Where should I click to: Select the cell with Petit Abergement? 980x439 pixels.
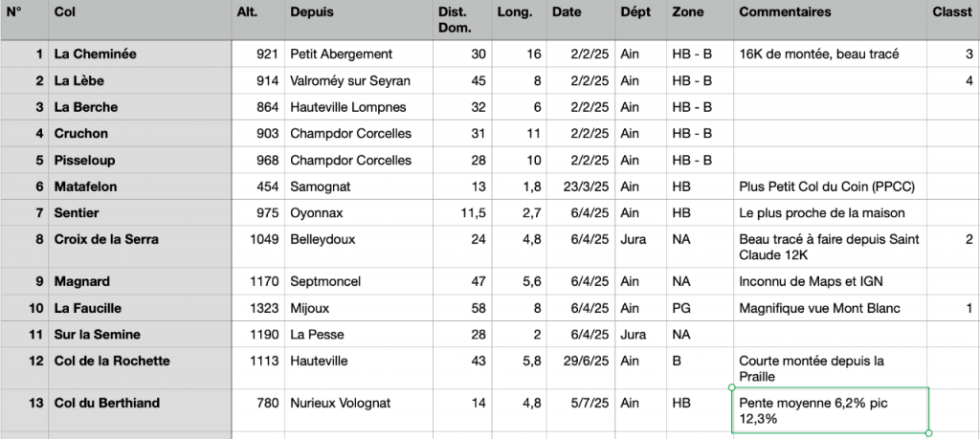[x=358, y=54]
